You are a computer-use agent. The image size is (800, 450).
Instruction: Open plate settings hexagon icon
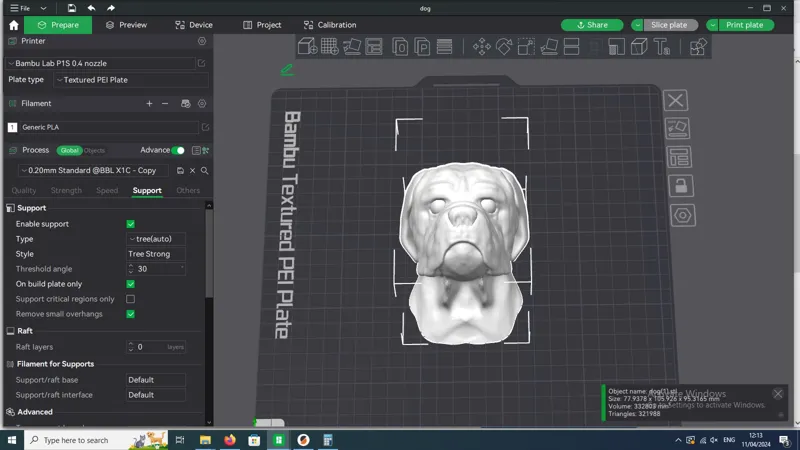pyautogui.click(x=683, y=215)
